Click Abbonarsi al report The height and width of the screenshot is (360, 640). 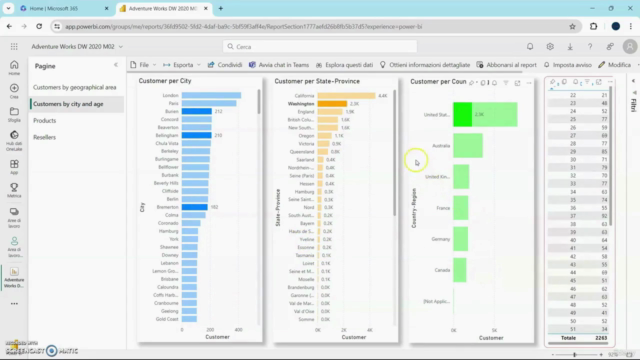[507, 65]
